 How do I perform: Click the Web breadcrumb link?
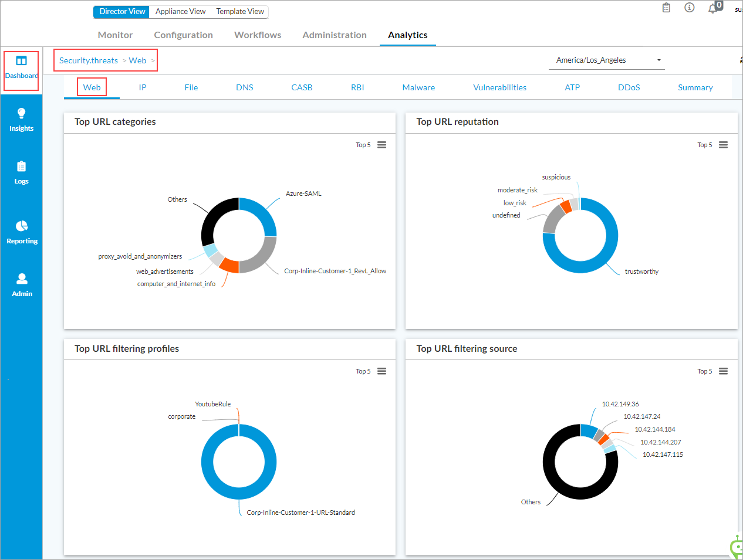tap(137, 60)
